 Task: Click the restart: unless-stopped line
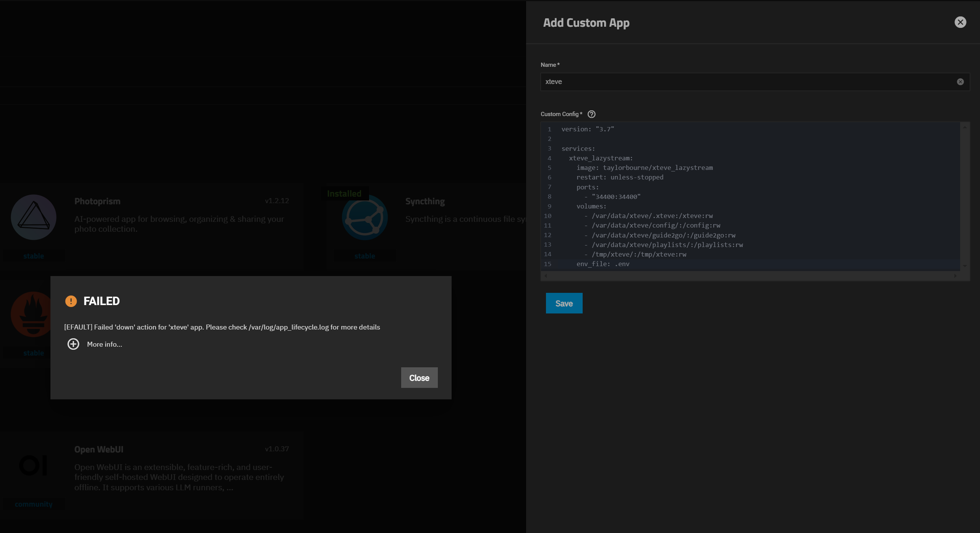pos(620,177)
